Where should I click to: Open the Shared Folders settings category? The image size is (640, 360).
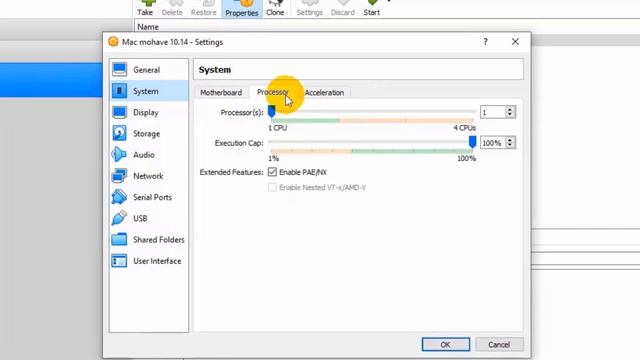(x=149, y=240)
